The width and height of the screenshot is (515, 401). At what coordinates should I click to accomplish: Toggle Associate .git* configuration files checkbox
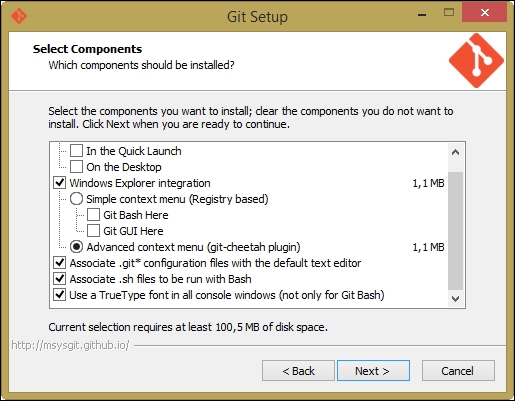[60, 263]
